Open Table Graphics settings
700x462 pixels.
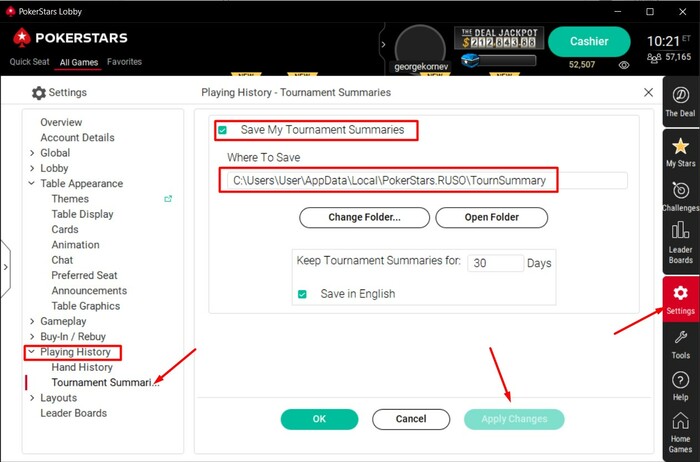[x=86, y=306]
